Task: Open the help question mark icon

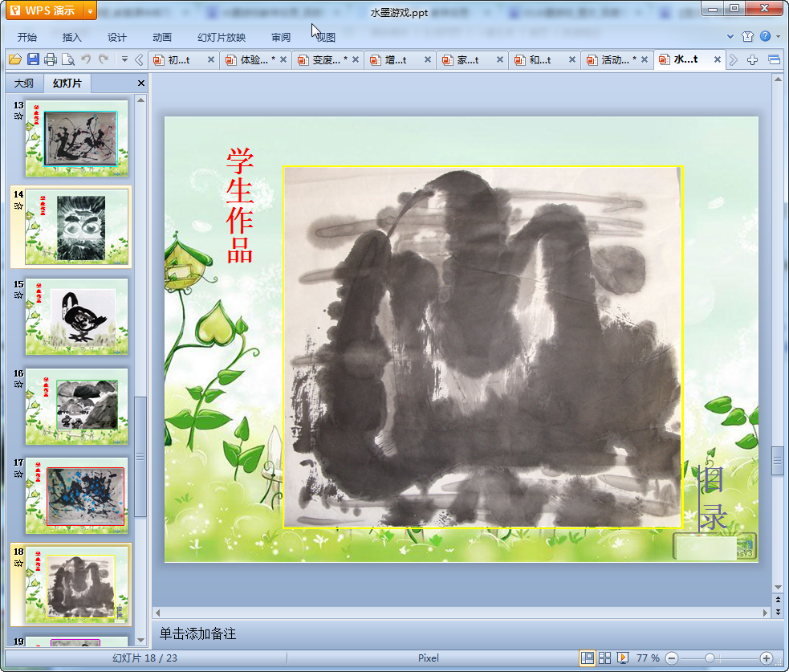Action: click(766, 36)
